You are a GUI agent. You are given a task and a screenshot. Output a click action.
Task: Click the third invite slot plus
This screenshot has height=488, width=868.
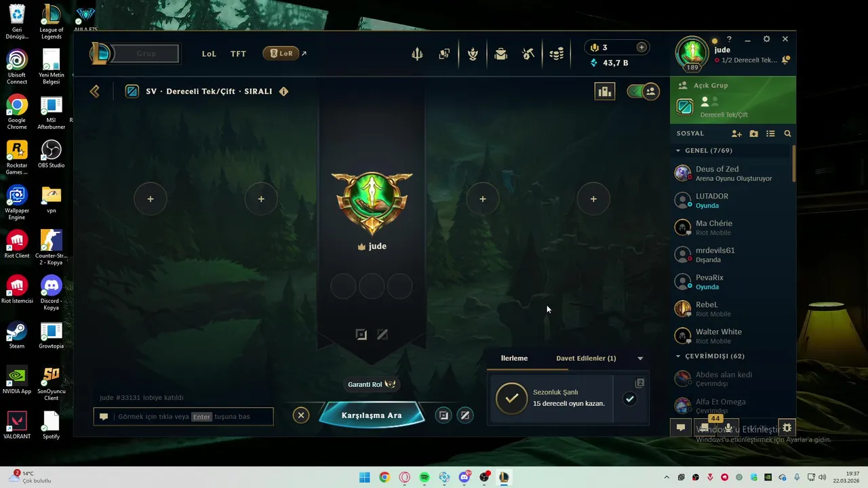coord(483,199)
